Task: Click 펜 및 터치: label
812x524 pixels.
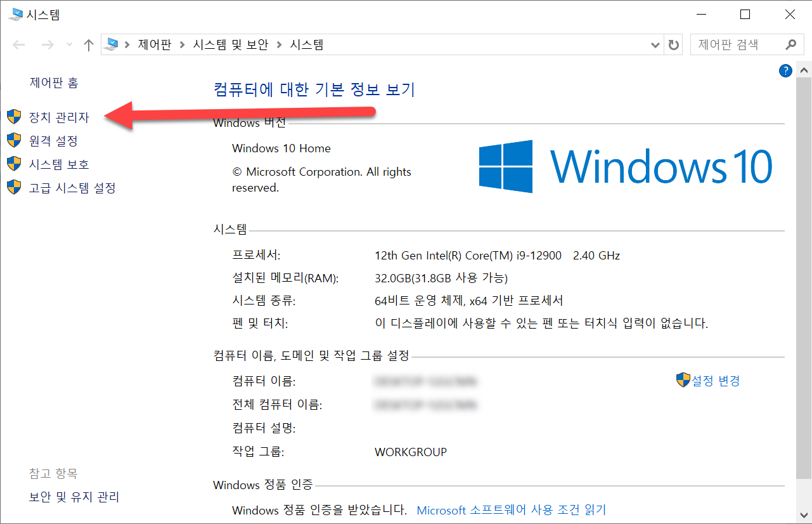Action: pos(260,324)
